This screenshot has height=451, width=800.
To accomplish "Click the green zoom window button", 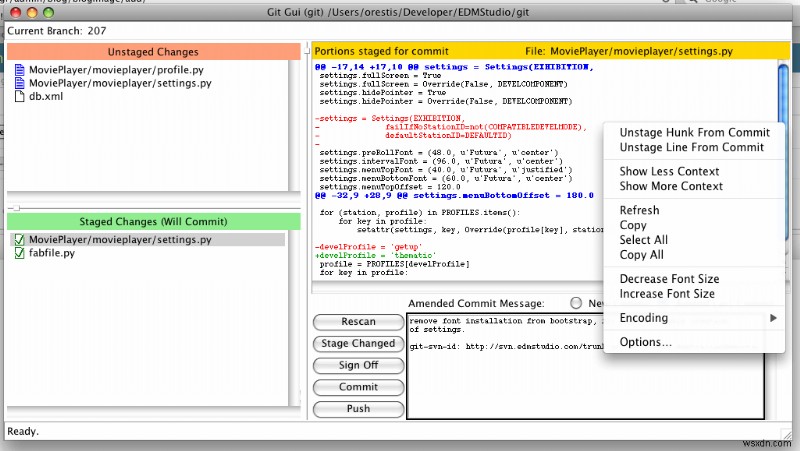I will click(48, 13).
